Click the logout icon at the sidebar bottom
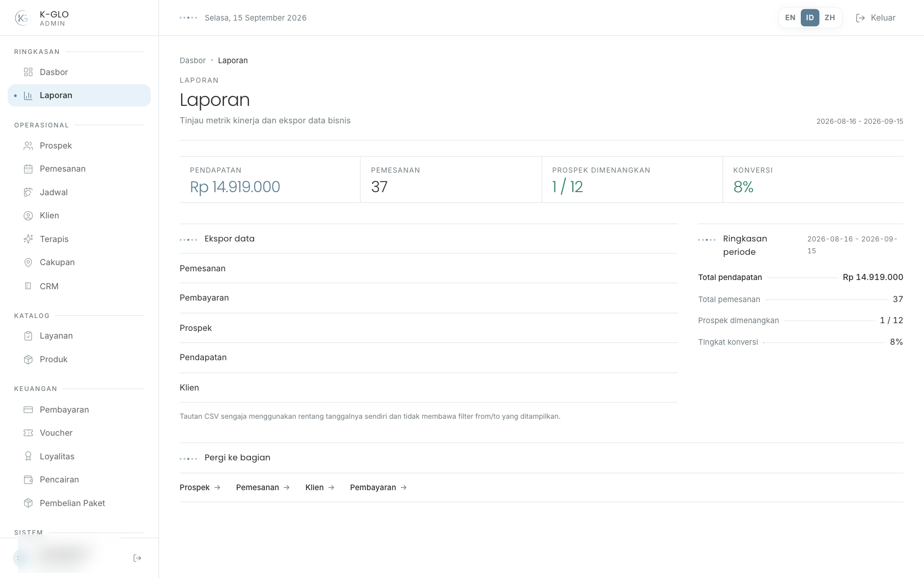Image resolution: width=924 pixels, height=578 pixels. [137, 558]
